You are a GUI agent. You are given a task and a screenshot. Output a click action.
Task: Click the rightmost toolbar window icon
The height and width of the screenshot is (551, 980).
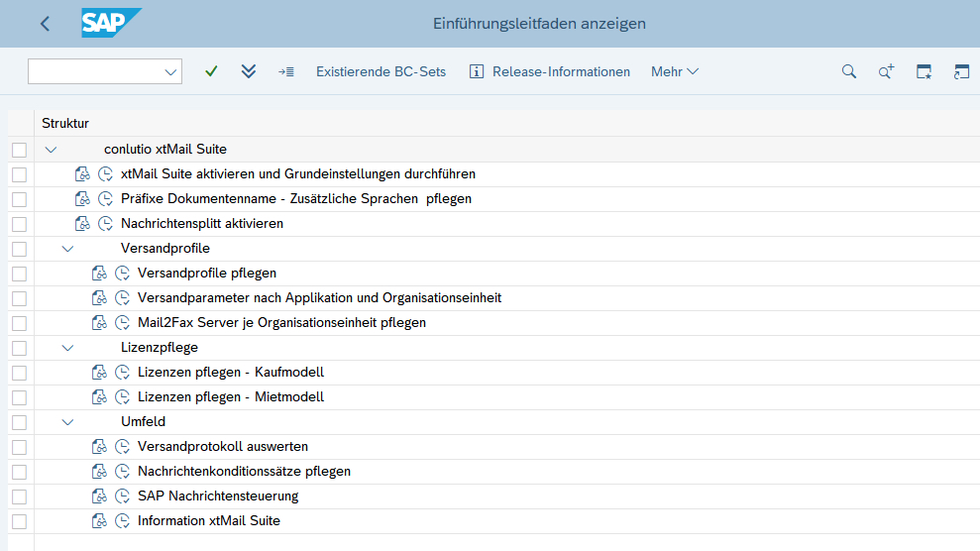pos(961,71)
